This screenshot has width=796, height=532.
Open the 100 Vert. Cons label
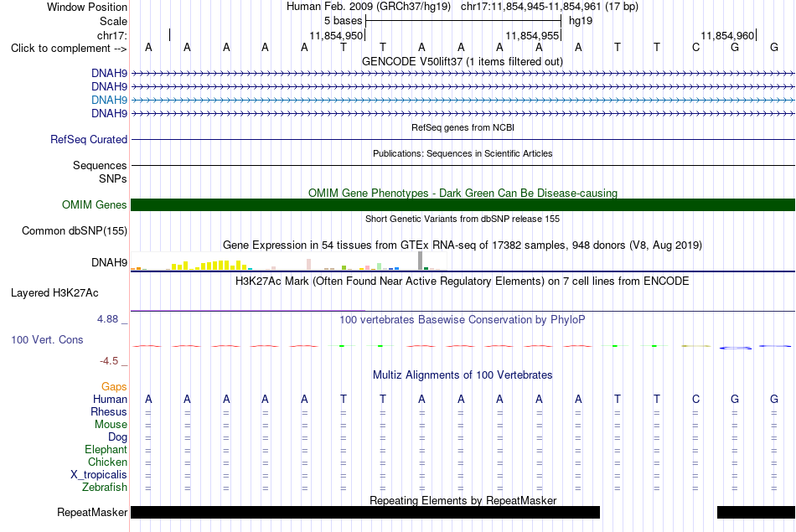tap(47, 339)
